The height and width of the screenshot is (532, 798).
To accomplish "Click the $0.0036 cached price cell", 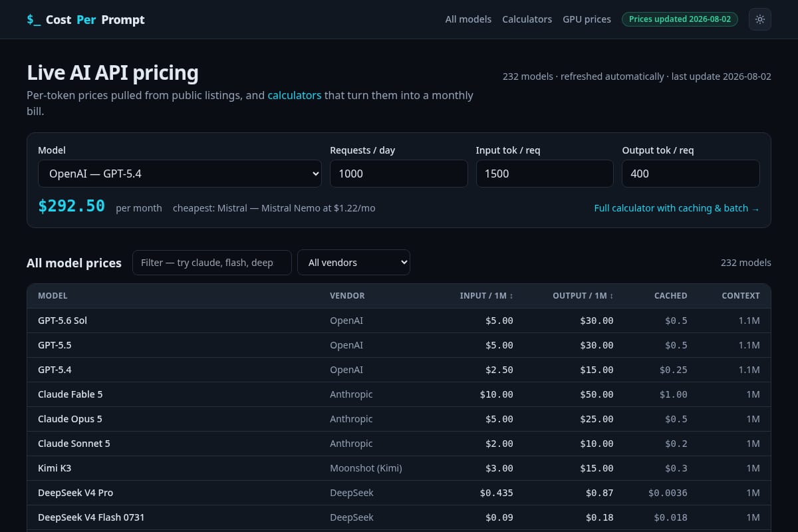I will tap(668, 493).
